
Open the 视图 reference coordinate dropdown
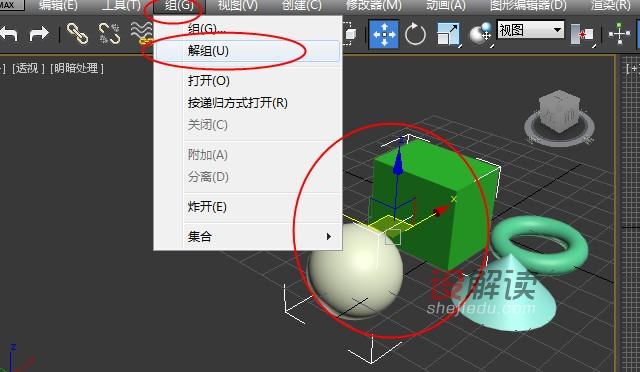[531, 30]
